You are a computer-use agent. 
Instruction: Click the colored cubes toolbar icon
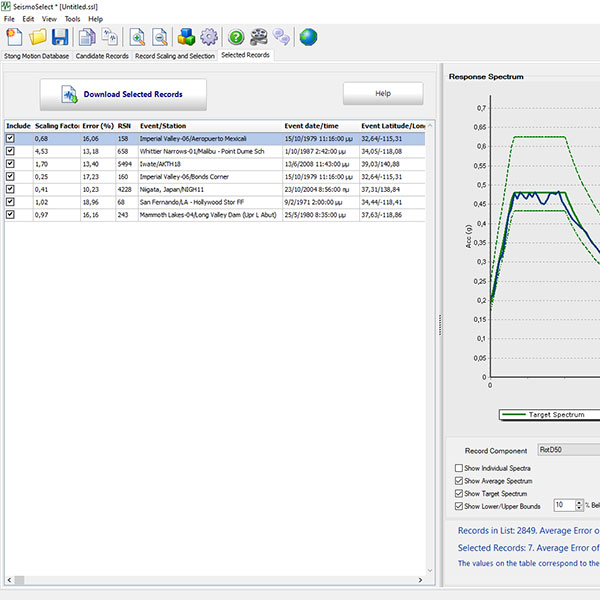pyautogui.click(x=186, y=37)
